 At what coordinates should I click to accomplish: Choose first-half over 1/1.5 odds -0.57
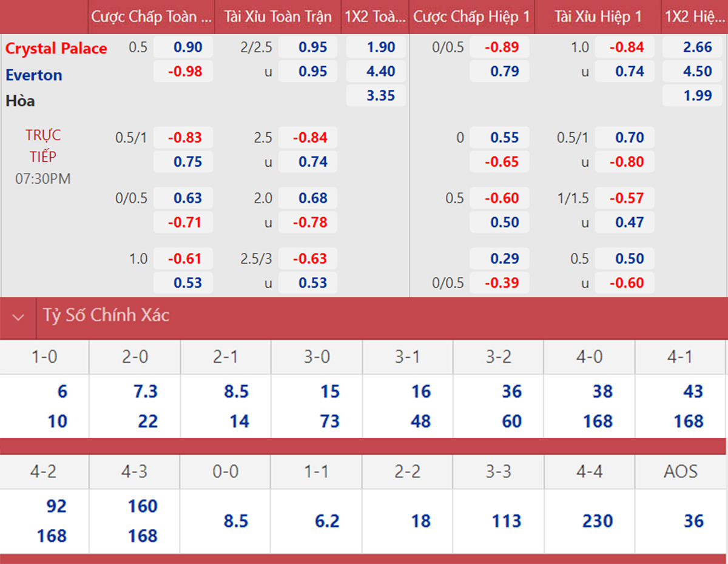click(x=625, y=198)
